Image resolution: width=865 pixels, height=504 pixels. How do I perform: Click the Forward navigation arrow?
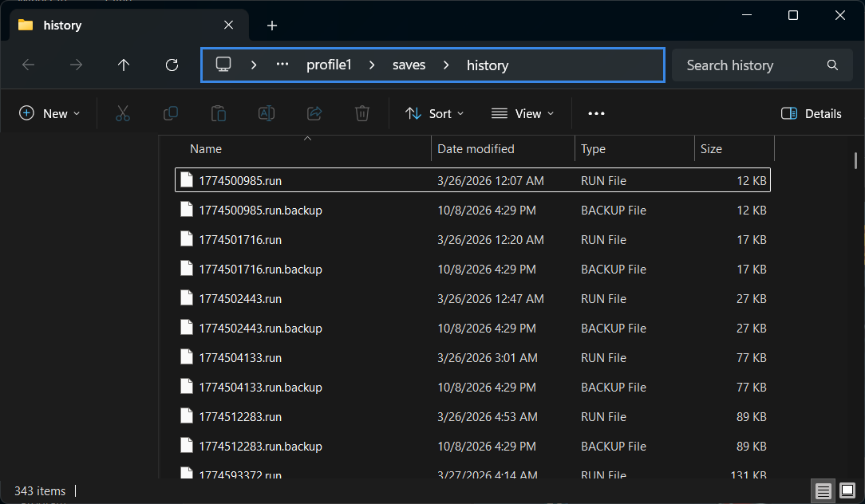pos(76,65)
